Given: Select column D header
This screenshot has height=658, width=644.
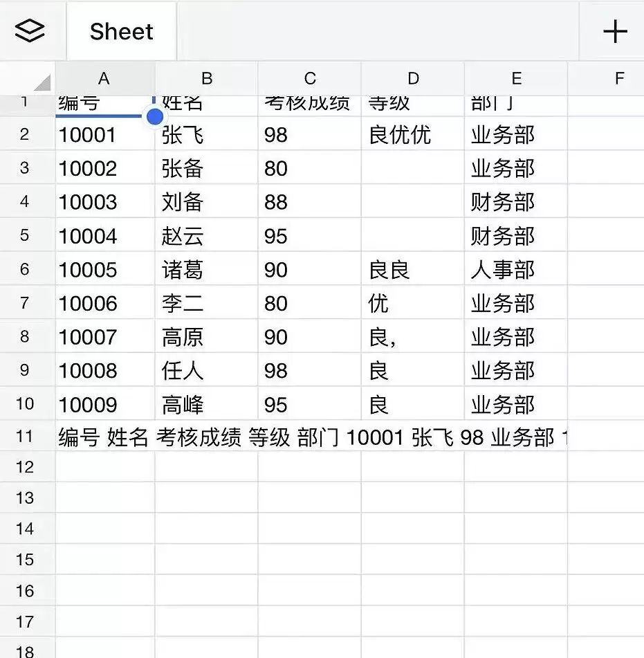Looking at the screenshot, I should click(413, 78).
